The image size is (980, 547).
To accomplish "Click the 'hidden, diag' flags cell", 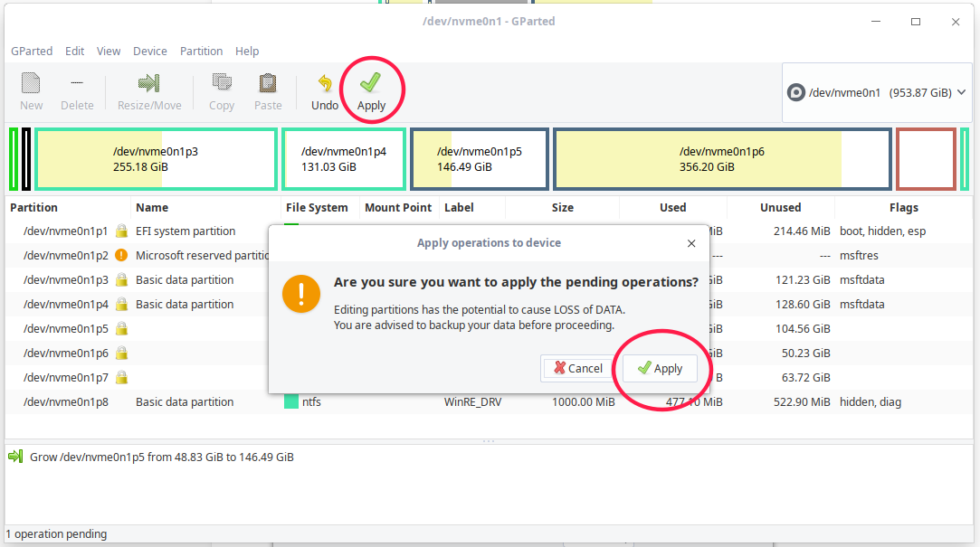I will click(870, 401).
